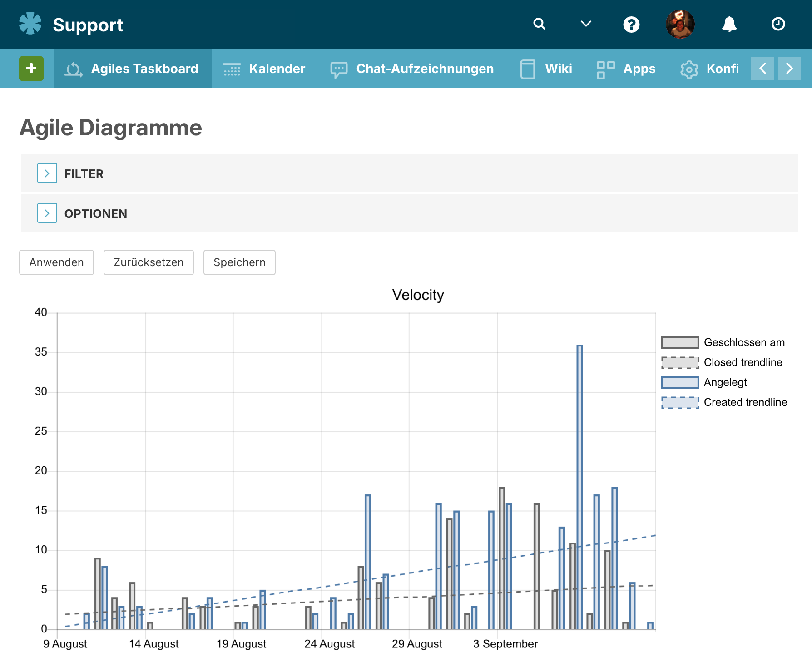Click the Speichern button

point(239,262)
